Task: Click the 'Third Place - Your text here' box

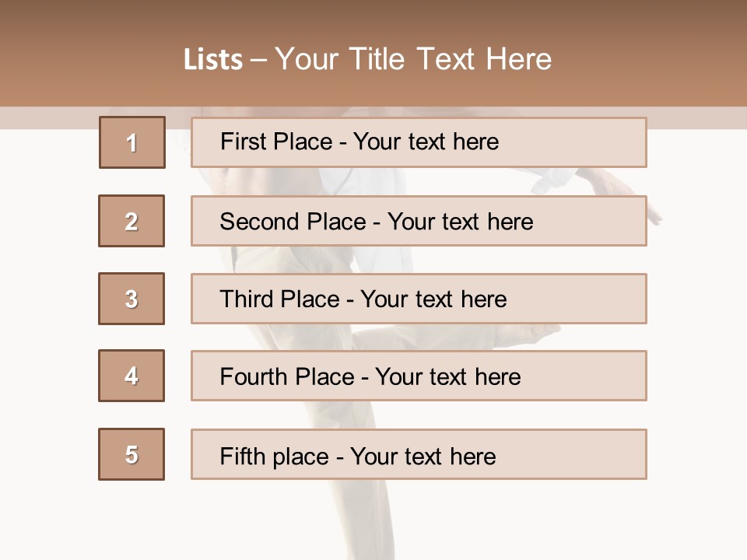Action: coord(419,299)
